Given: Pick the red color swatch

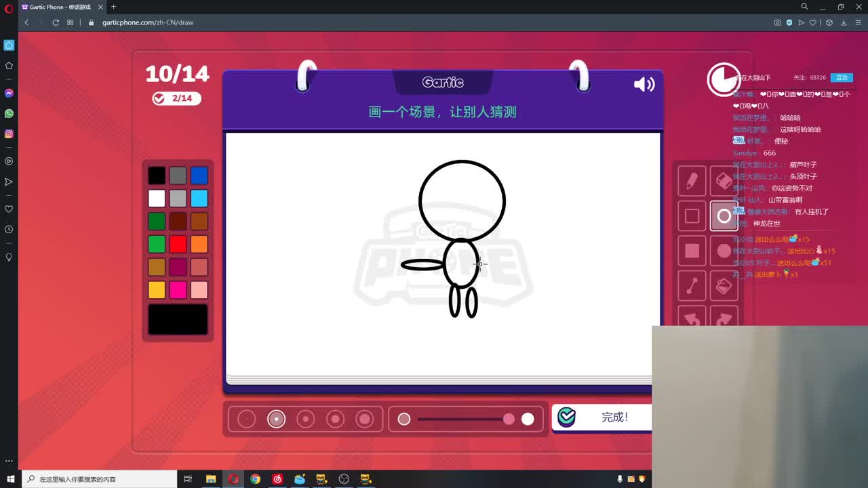Looking at the screenshot, I should point(178,244).
